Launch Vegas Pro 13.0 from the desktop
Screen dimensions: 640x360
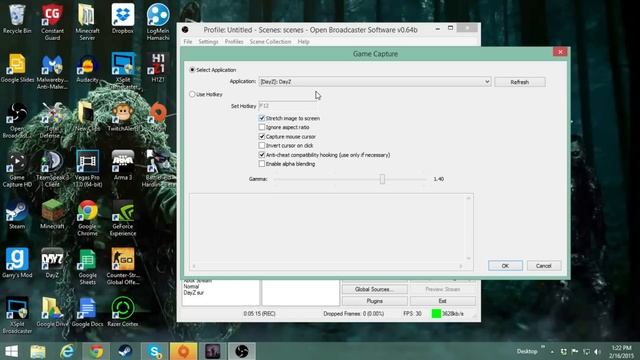pyautogui.click(x=87, y=169)
